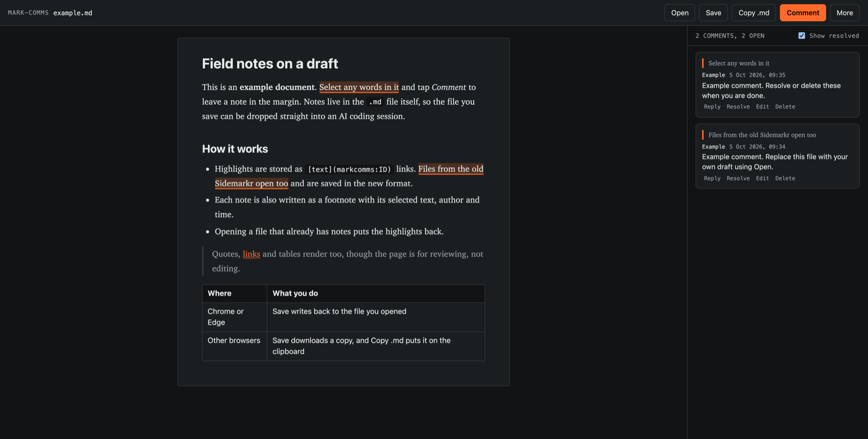The width and height of the screenshot is (868, 439).
Task: Resolve the 'Files from the old Sidemarkr' comment
Action: pos(738,178)
